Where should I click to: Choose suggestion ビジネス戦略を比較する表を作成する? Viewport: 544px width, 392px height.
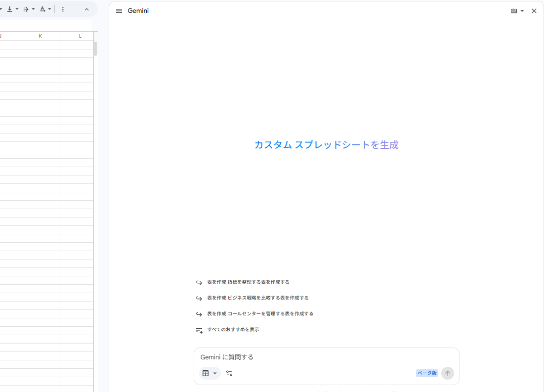tap(258, 298)
